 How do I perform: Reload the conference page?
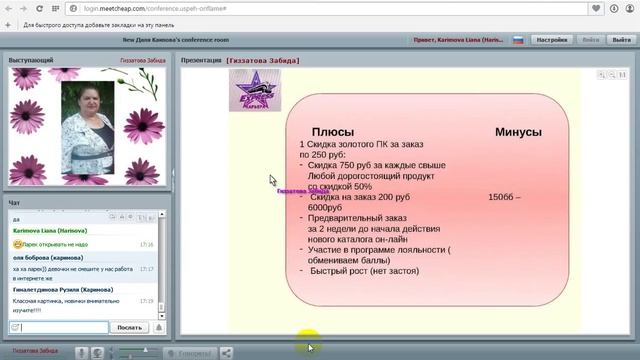coord(39,9)
